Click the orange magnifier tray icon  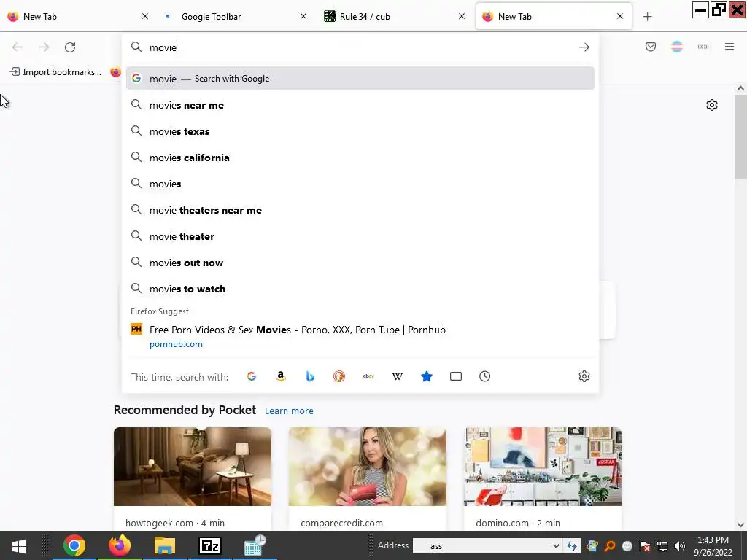tap(610, 546)
